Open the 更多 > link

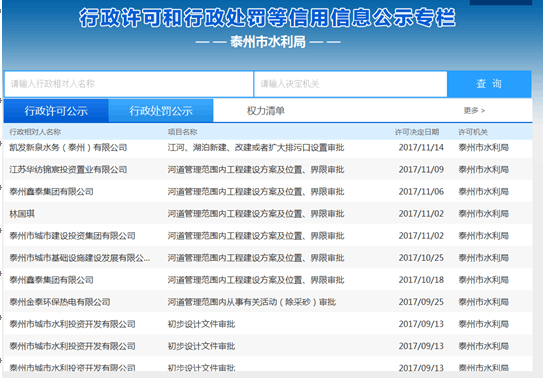tap(474, 111)
